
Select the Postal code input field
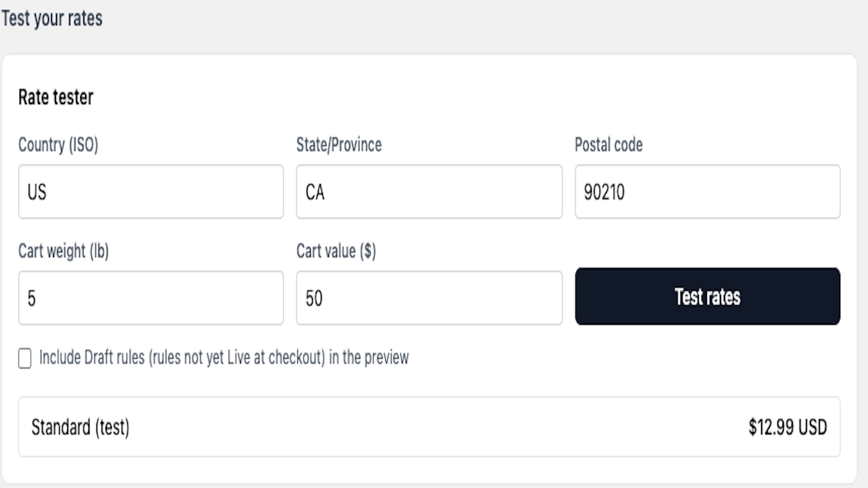[707, 192]
